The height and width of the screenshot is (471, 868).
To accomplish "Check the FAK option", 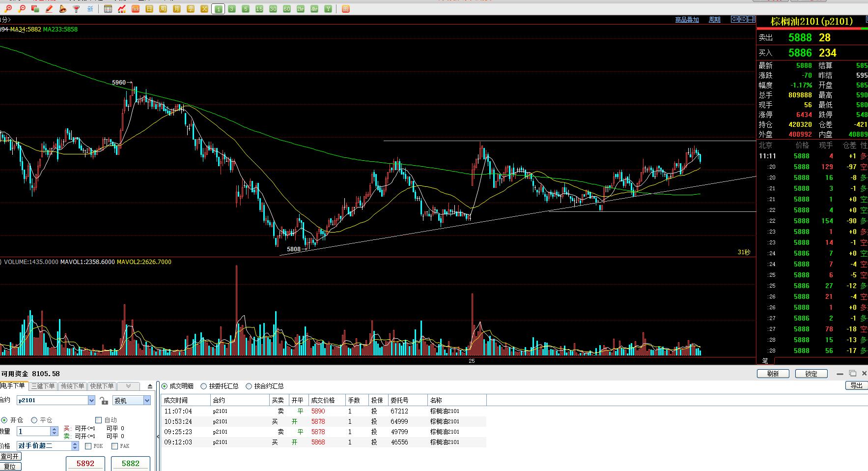I will pos(114,446).
